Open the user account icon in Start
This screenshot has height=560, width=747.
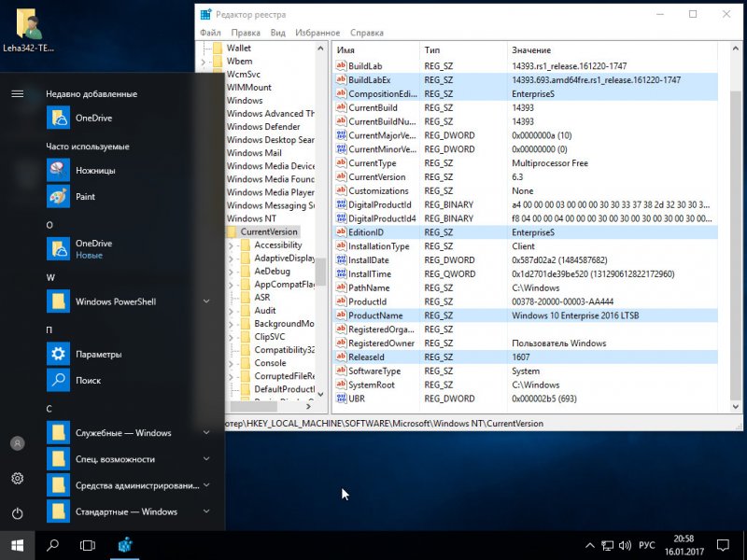coord(17,443)
